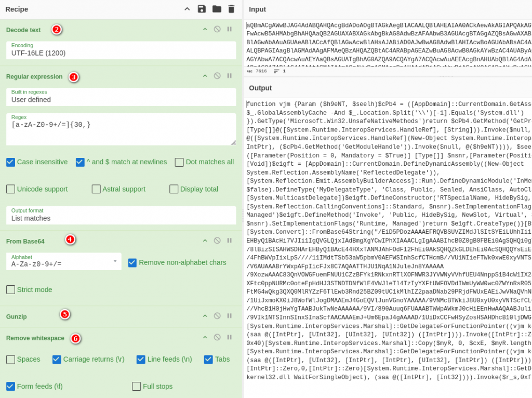Uncheck Form feeds (\f)
The height and width of the screenshot is (398, 532).
[x=10, y=387]
